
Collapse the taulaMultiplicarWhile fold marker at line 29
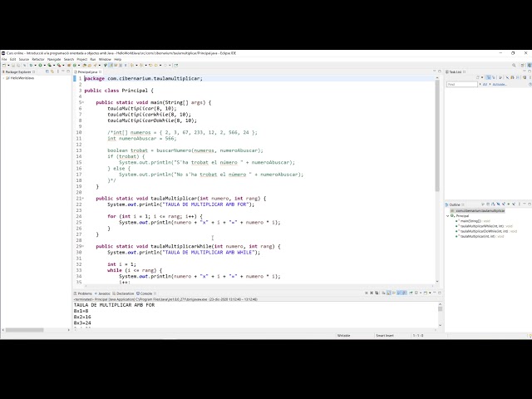point(83,246)
